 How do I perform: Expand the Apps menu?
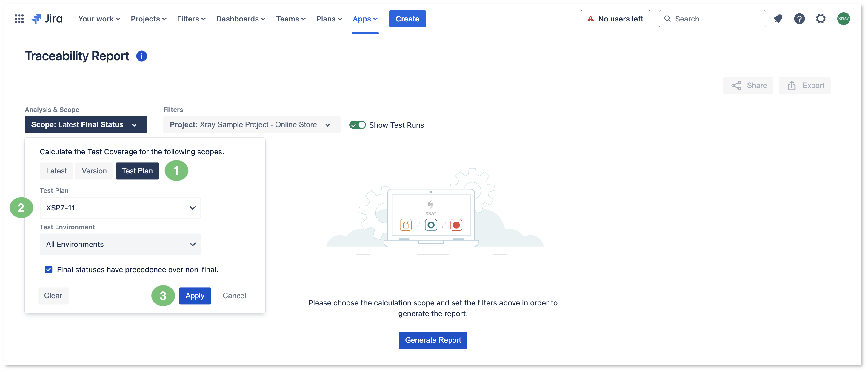pyautogui.click(x=365, y=19)
